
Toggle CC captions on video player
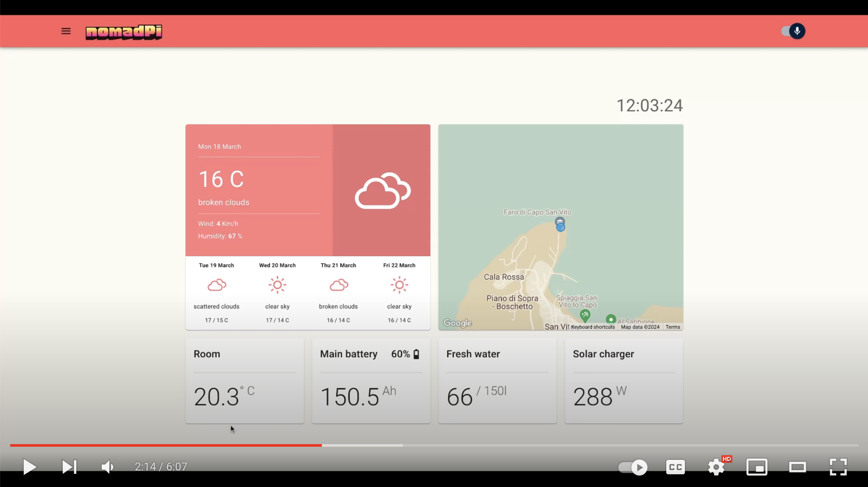[x=676, y=467]
